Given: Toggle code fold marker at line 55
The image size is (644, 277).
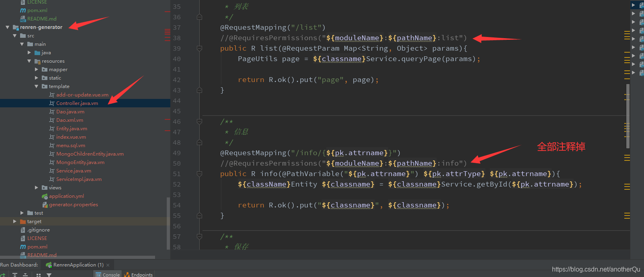Looking at the screenshot, I should pos(199,216).
